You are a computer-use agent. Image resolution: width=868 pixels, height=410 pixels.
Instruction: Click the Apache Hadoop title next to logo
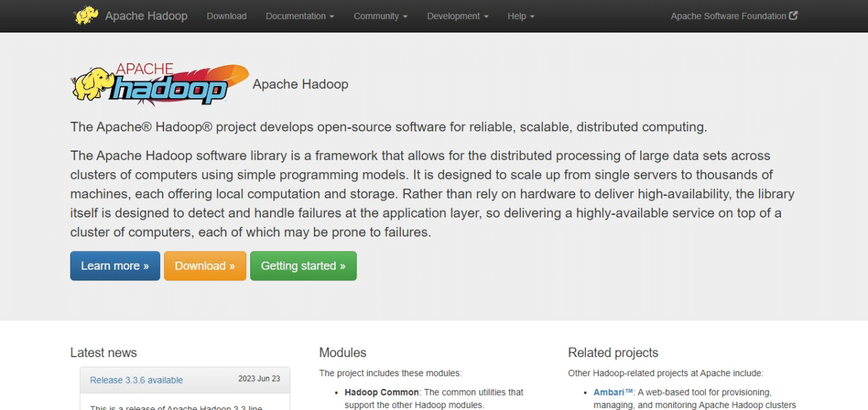300,84
